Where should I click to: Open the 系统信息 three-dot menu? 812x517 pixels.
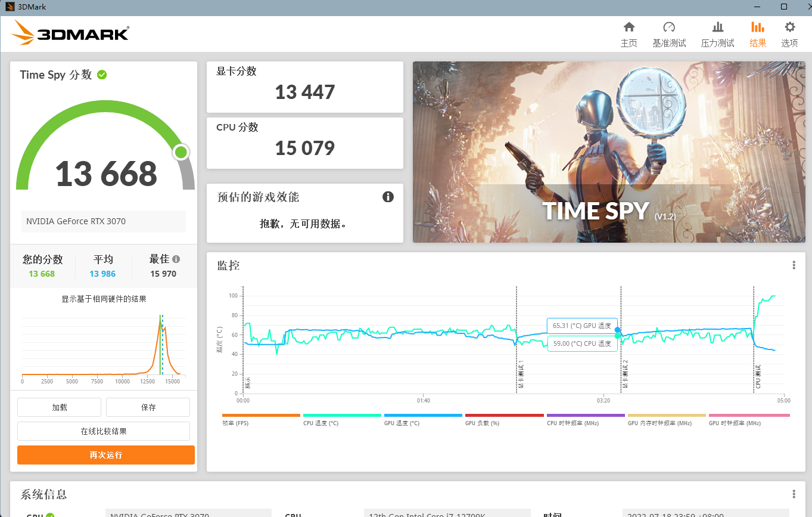[793, 494]
